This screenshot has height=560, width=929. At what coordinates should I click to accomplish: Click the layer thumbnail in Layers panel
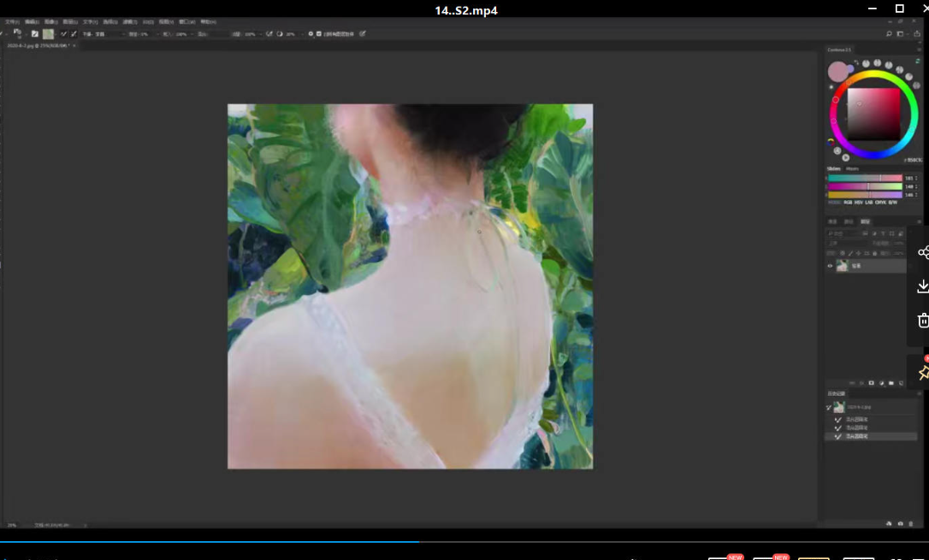(842, 266)
